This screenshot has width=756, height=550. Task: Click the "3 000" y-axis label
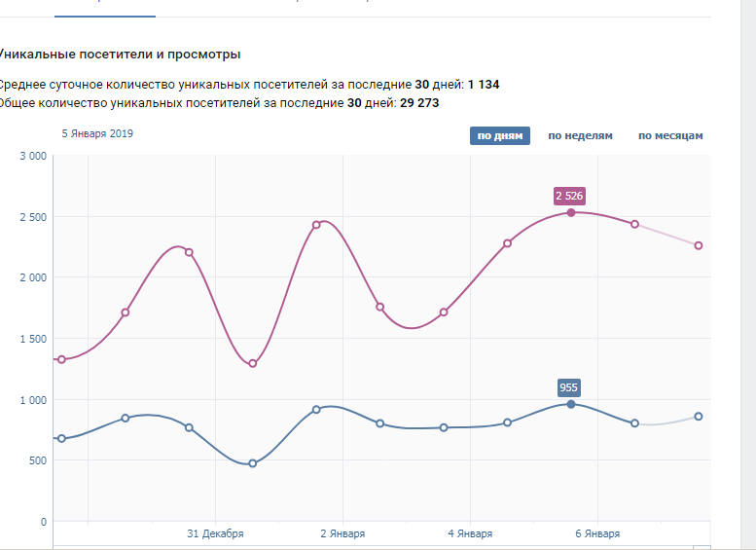(x=33, y=156)
